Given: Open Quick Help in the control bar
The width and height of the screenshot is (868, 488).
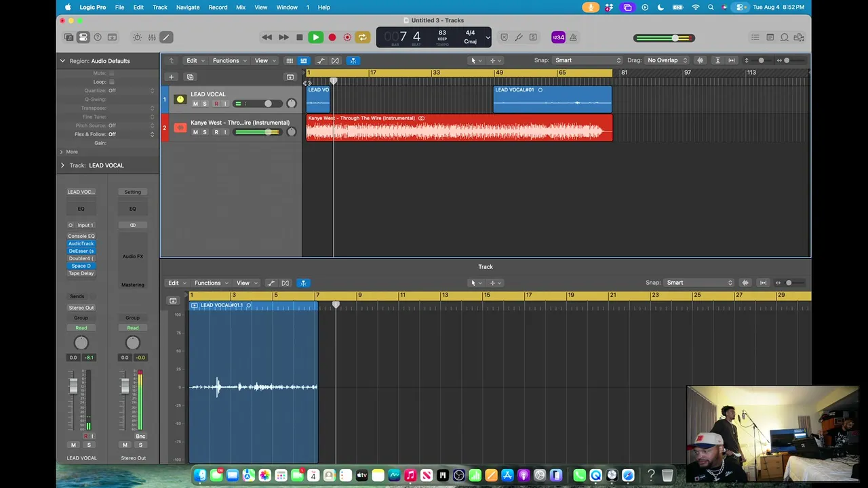Looking at the screenshot, I should [x=98, y=37].
